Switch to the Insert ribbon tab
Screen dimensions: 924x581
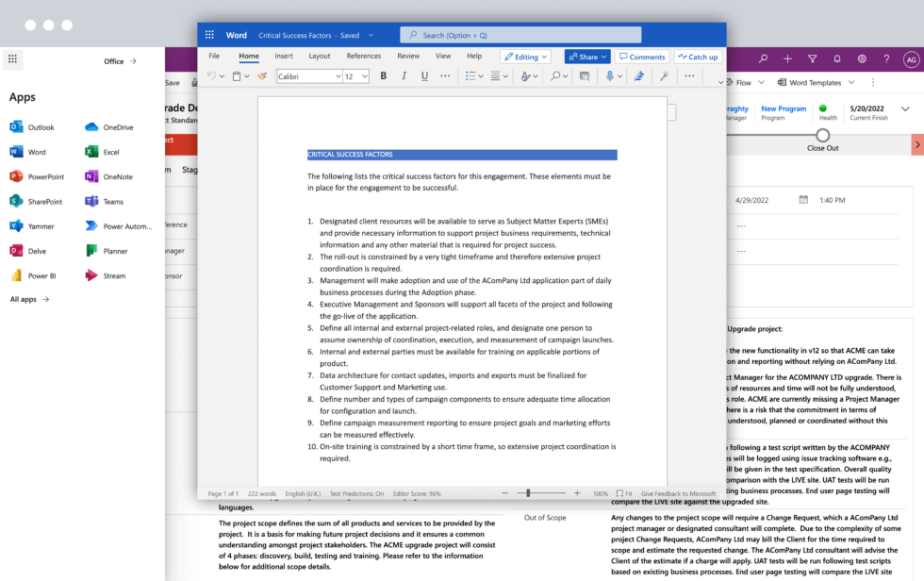(x=284, y=57)
